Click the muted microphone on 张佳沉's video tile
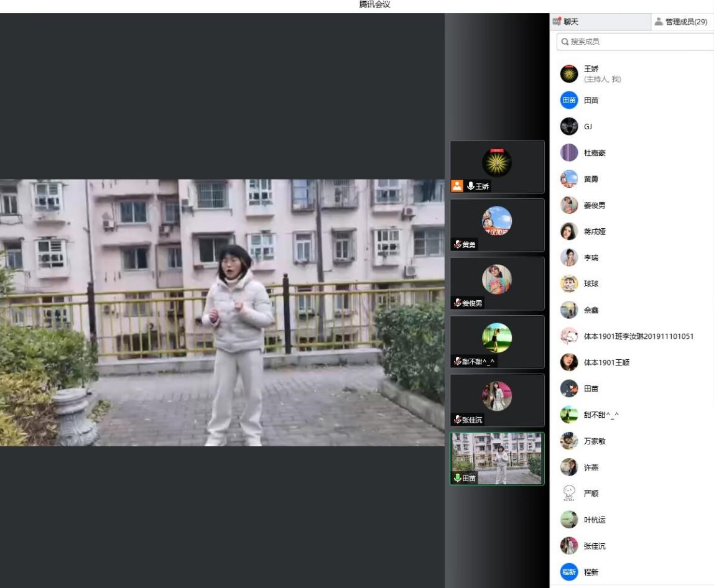This screenshot has width=714, height=588. coord(458,420)
